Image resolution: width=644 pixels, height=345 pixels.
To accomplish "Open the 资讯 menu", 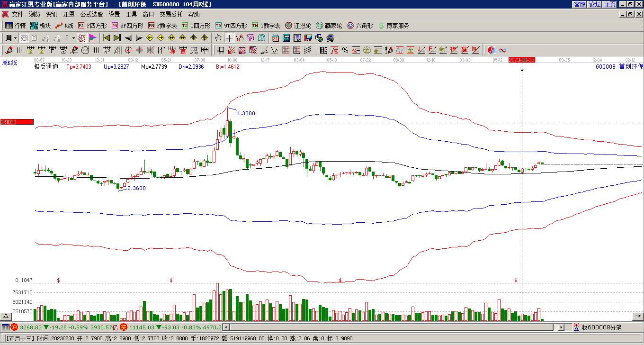I will (x=52, y=15).
